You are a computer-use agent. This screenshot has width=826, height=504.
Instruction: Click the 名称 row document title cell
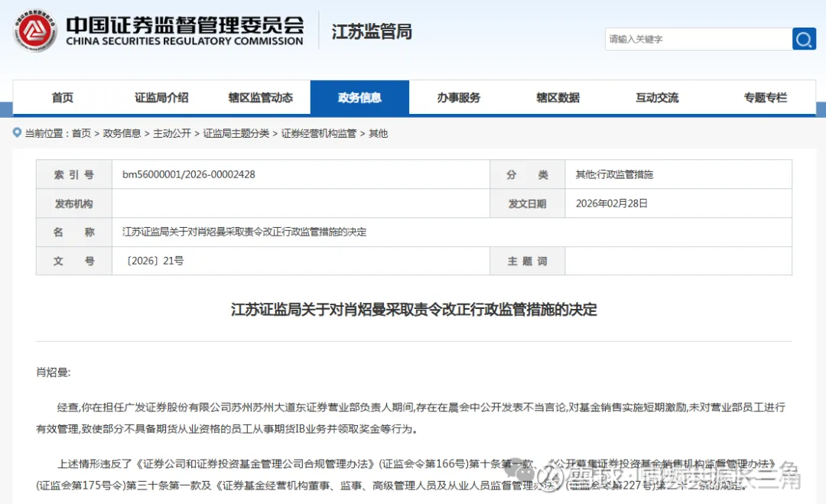(451, 232)
